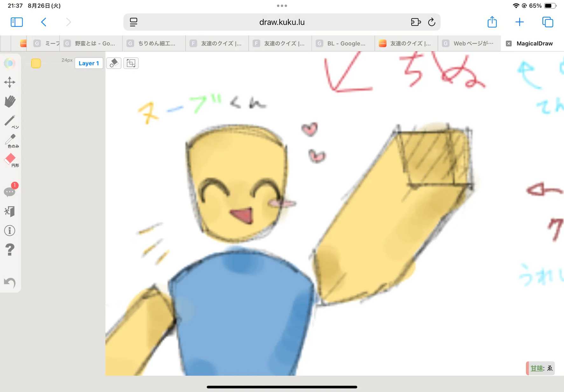564x392 pixels.
Task: Select the eraser 円形 tool
Action: pos(11,160)
